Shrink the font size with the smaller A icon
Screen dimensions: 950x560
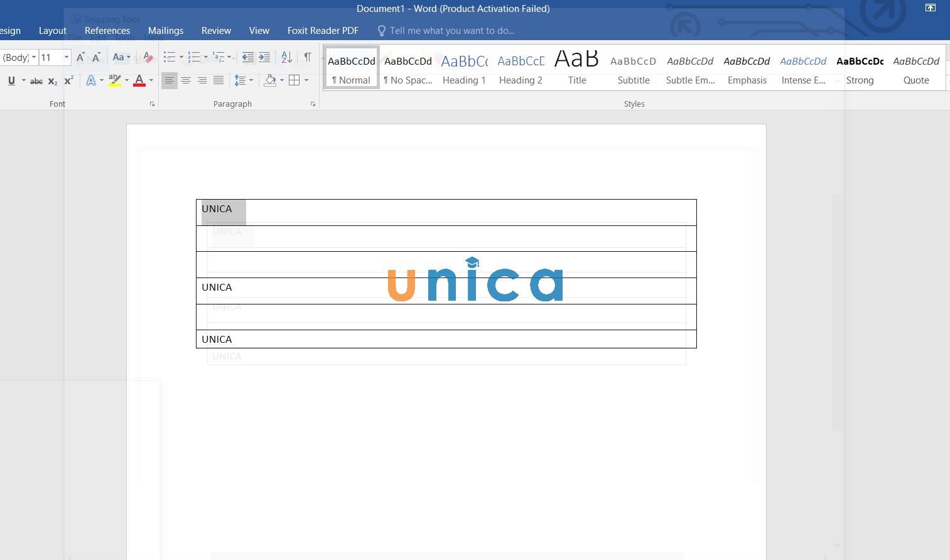point(96,57)
